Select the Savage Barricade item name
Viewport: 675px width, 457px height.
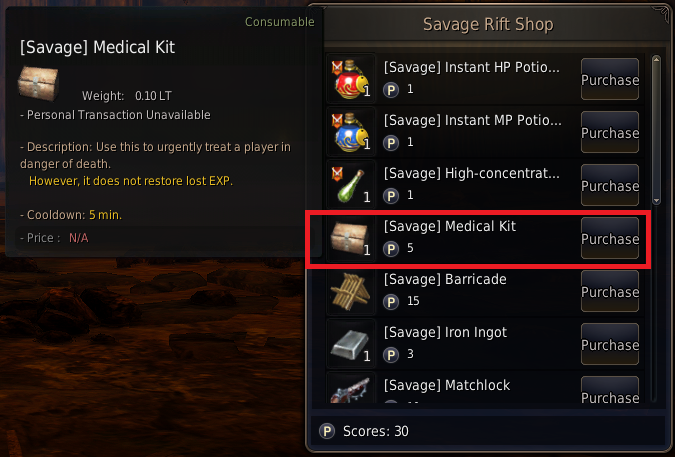click(445, 279)
